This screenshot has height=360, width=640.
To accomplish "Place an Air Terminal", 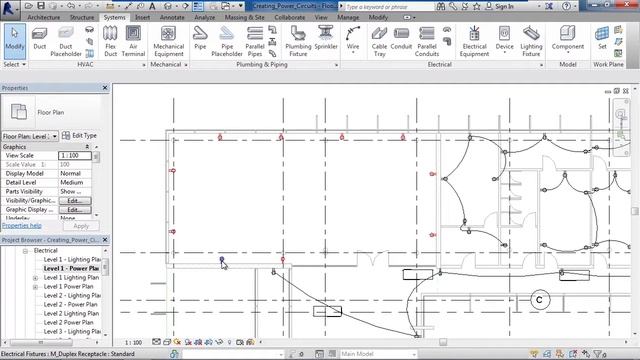I will (133, 41).
